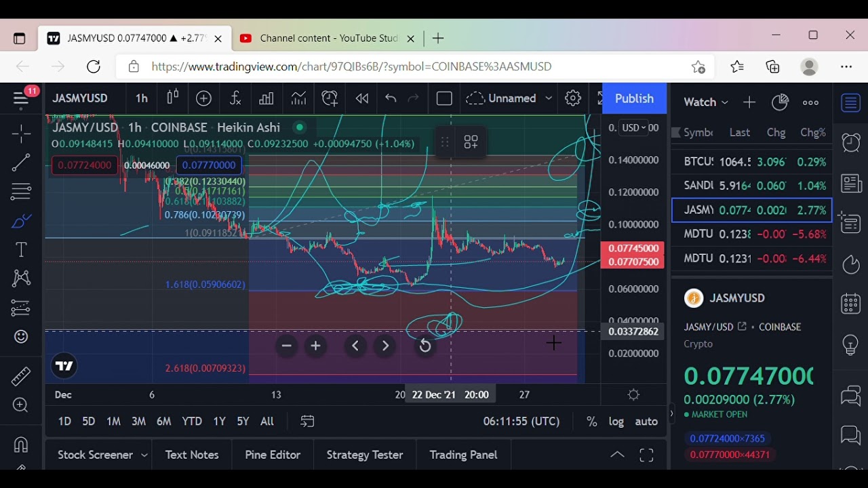Select the crosshair cursor tool

click(x=21, y=134)
